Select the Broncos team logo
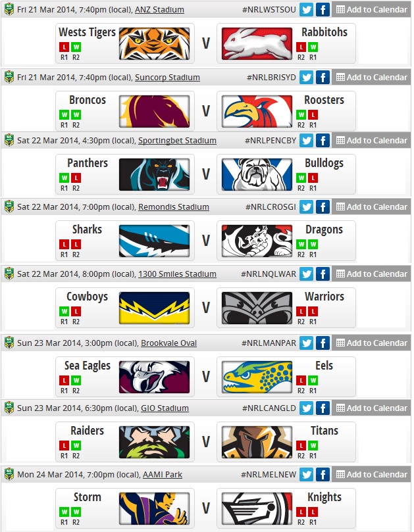414x532 pixels. tap(155, 110)
